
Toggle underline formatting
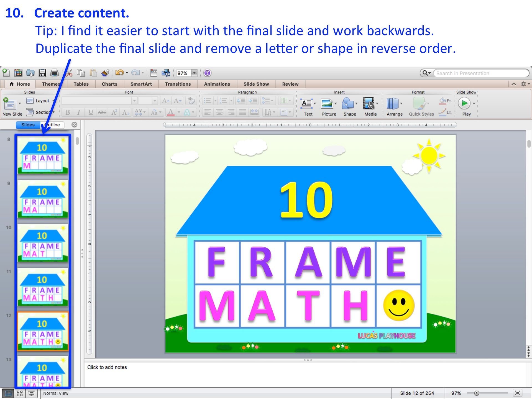pos(90,112)
